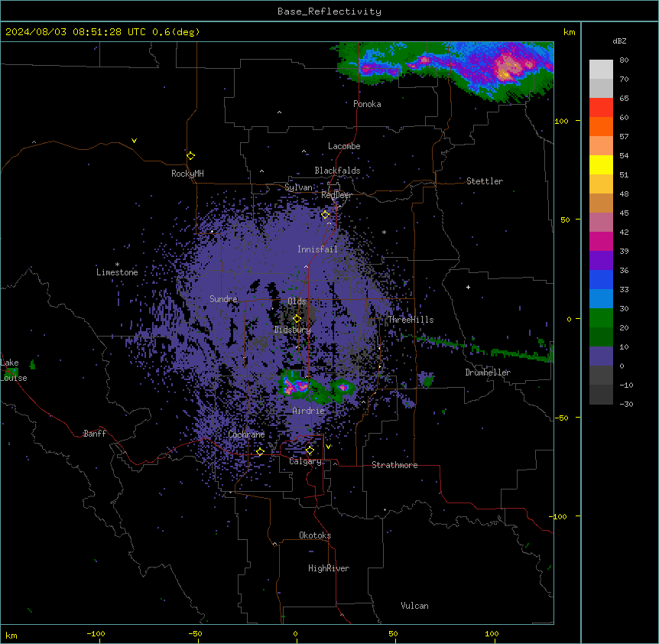Select the red 60-65 dBZ legend swatch
The width and height of the screenshot is (659, 644).
(x=601, y=108)
